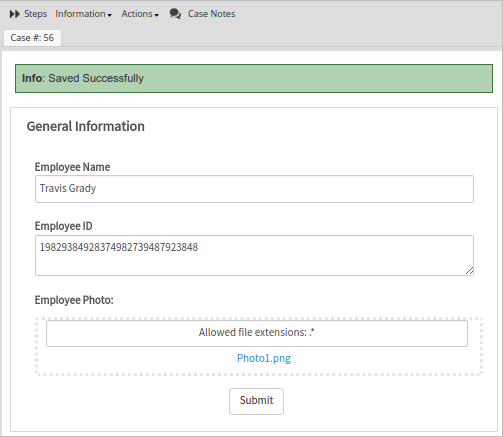This screenshot has height=437, width=503.
Task: Click the Employee ID textarea resize handle
Action: (469, 271)
